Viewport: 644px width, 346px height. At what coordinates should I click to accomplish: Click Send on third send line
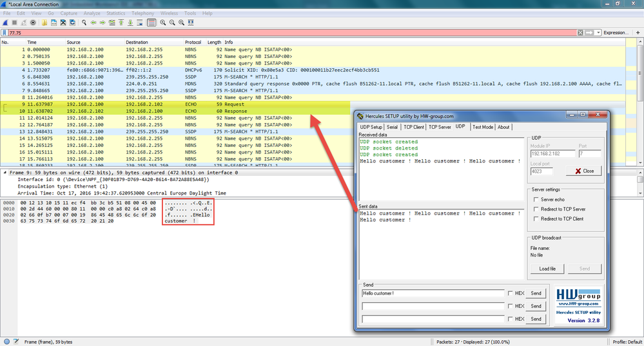(x=536, y=319)
